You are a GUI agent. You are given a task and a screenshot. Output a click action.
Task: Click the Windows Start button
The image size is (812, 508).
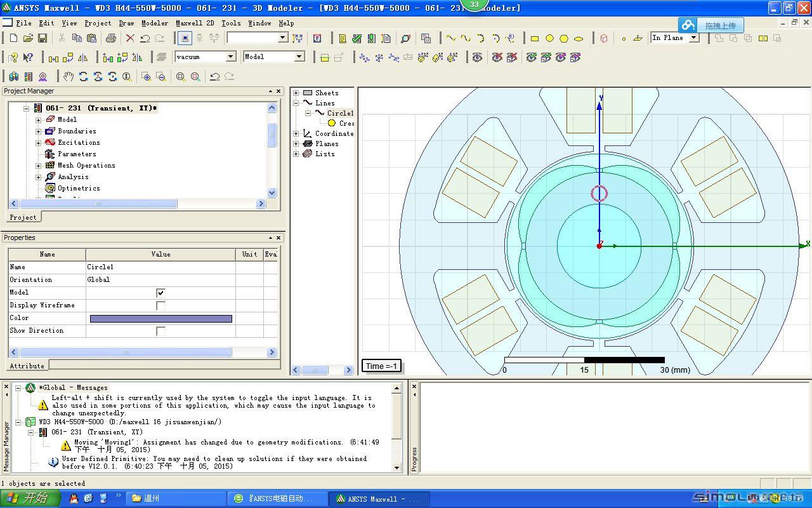tap(30, 498)
